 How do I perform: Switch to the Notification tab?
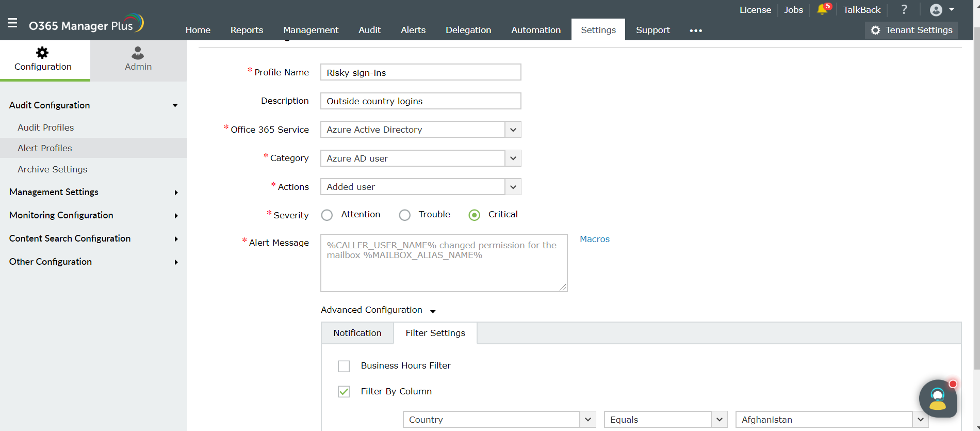357,333
